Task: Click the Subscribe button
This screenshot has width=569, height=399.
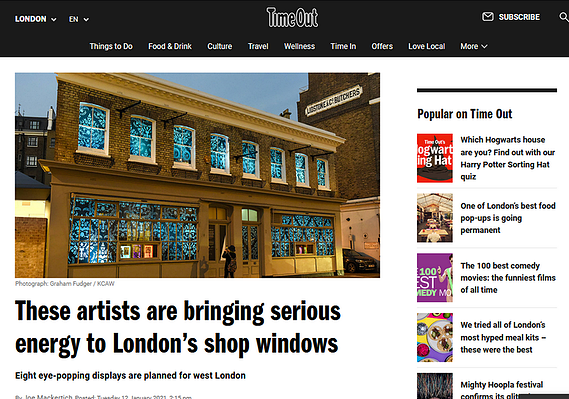Action: 519,17
